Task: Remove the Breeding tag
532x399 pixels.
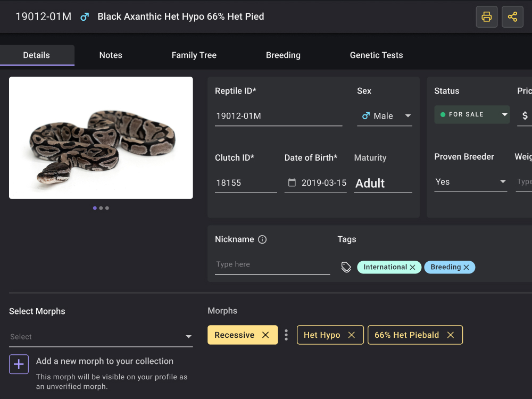Action: pos(467,268)
